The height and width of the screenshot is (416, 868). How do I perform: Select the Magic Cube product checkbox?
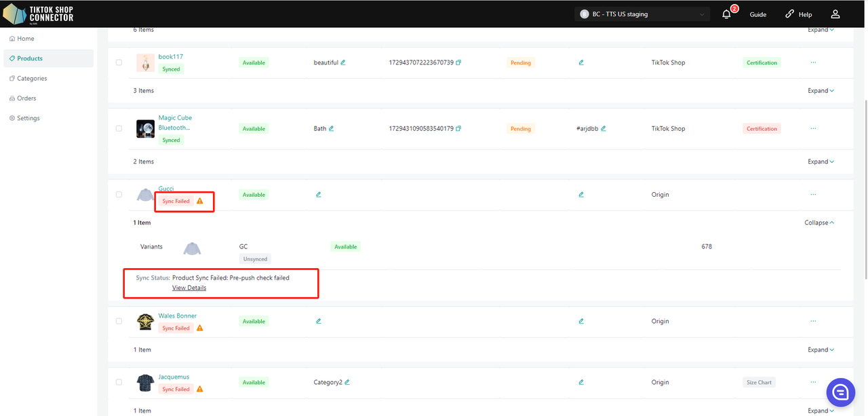click(x=119, y=128)
